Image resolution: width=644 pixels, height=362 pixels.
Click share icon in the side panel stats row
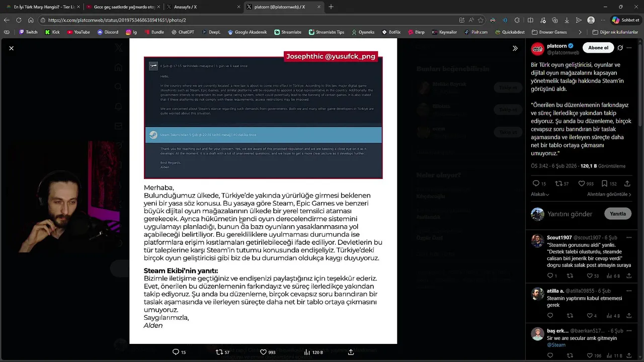[x=627, y=184]
